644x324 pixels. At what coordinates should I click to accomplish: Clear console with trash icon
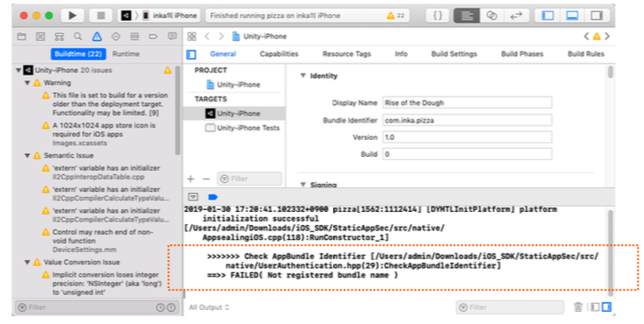578,306
